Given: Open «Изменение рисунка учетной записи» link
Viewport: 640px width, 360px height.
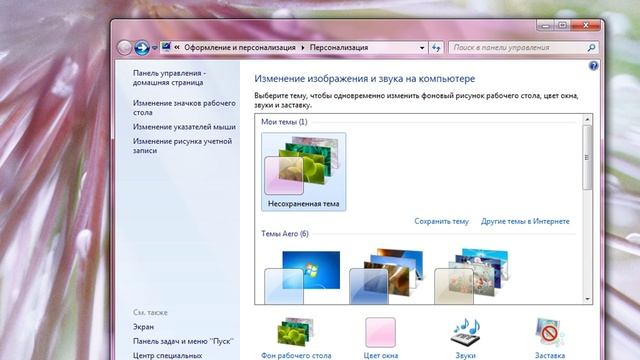Looking at the screenshot, I should pos(182,146).
